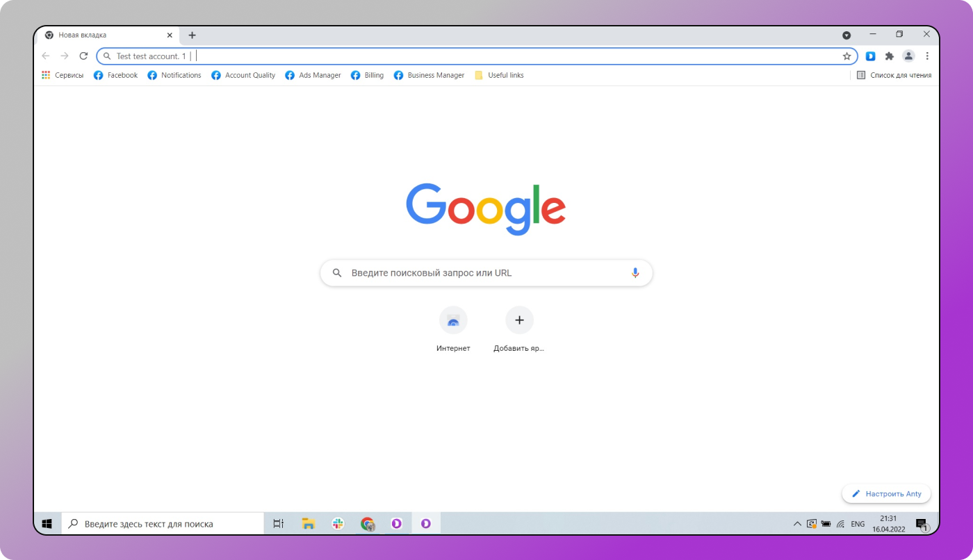Select the Новая вкладка tab
Image resolution: width=973 pixels, height=560 pixels.
click(x=104, y=35)
